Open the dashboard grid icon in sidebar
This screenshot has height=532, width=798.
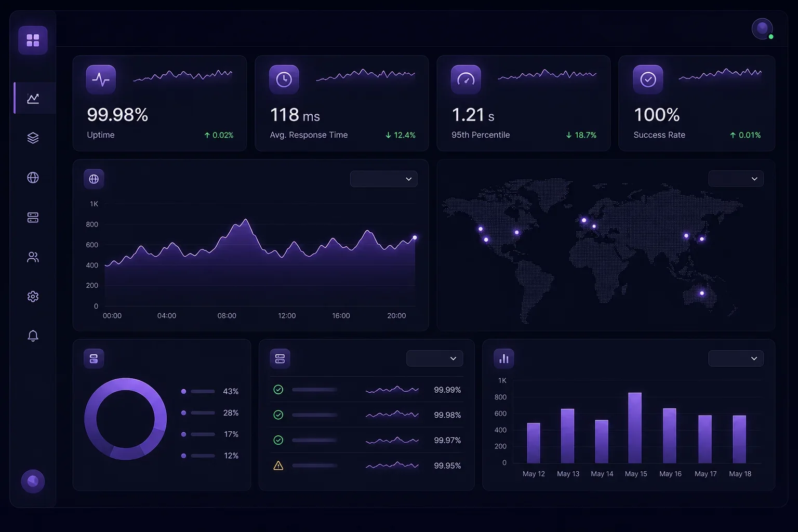tap(33, 41)
